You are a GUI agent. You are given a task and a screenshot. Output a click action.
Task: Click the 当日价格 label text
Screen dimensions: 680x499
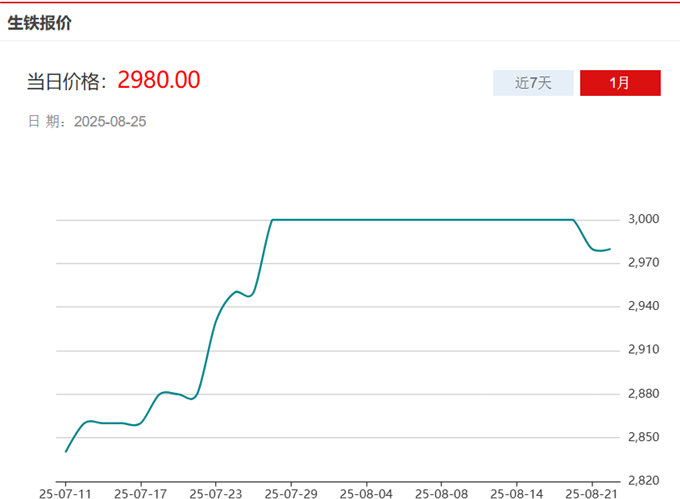tap(67, 81)
